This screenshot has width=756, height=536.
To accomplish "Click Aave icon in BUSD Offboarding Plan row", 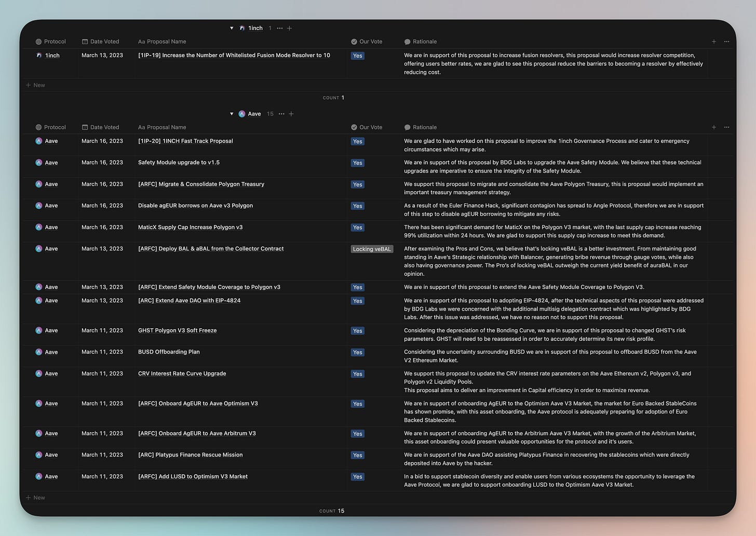I will coord(39,352).
